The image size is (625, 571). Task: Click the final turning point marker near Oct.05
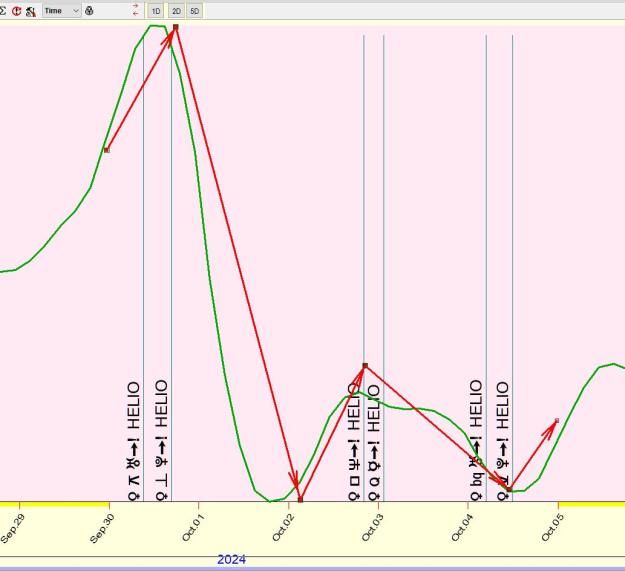[557, 420]
